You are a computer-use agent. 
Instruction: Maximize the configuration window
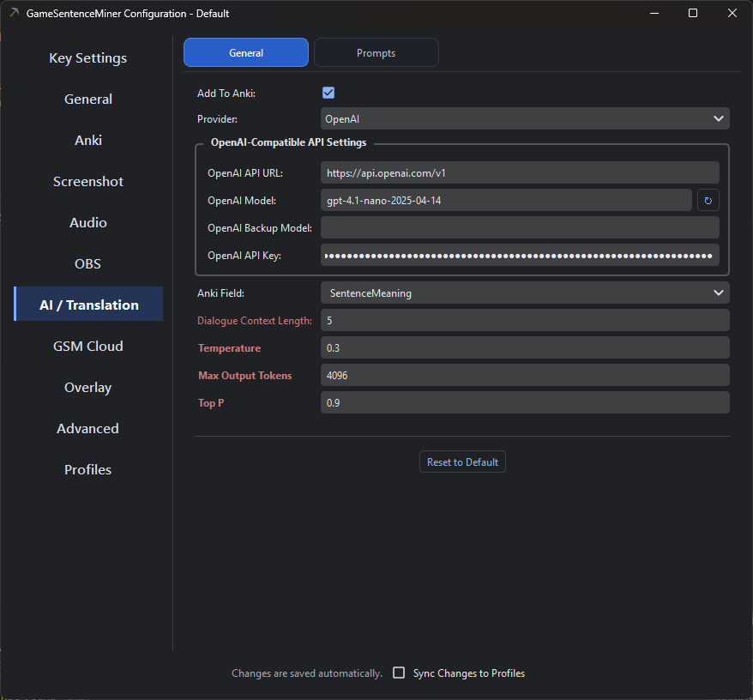pos(693,13)
